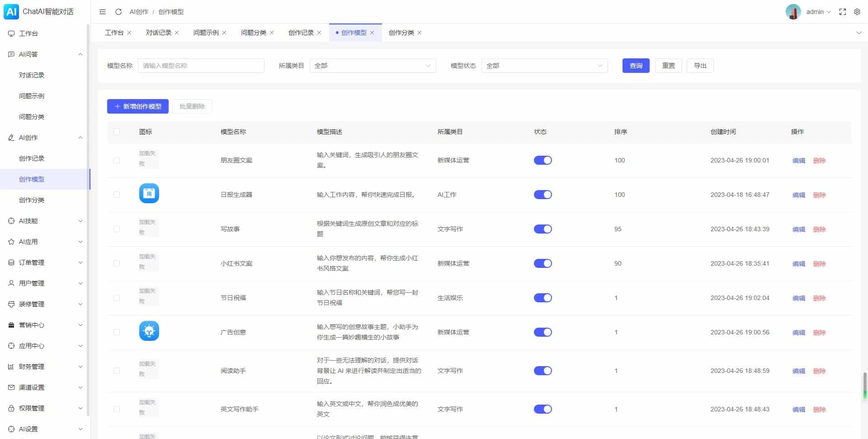Focus the 模型名称 search input
Viewport: 868px width, 439px height.
pos(201,66)
